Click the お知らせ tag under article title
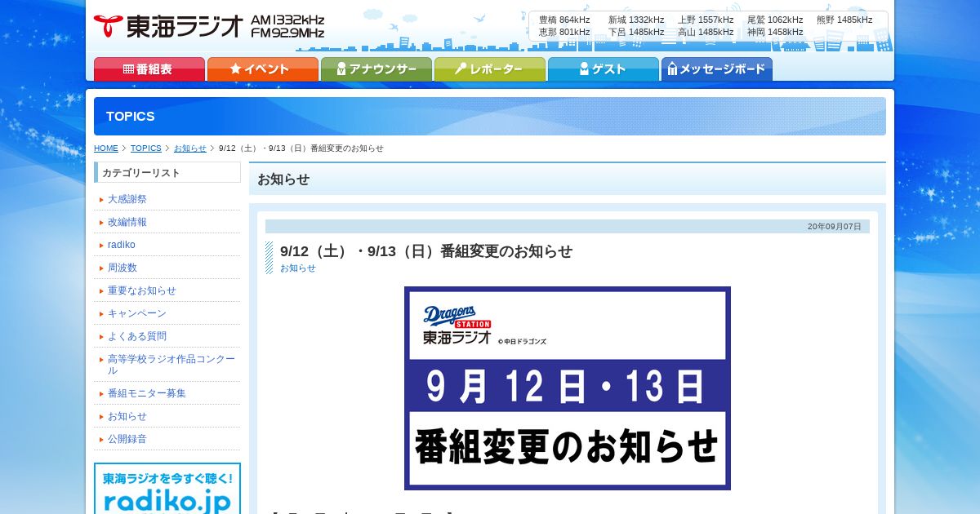Viewport: 980px width, 514px height. coord(298,268)
